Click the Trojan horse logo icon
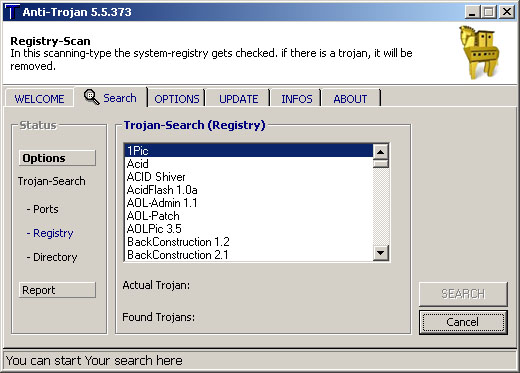520x373 pixels. 479,52
